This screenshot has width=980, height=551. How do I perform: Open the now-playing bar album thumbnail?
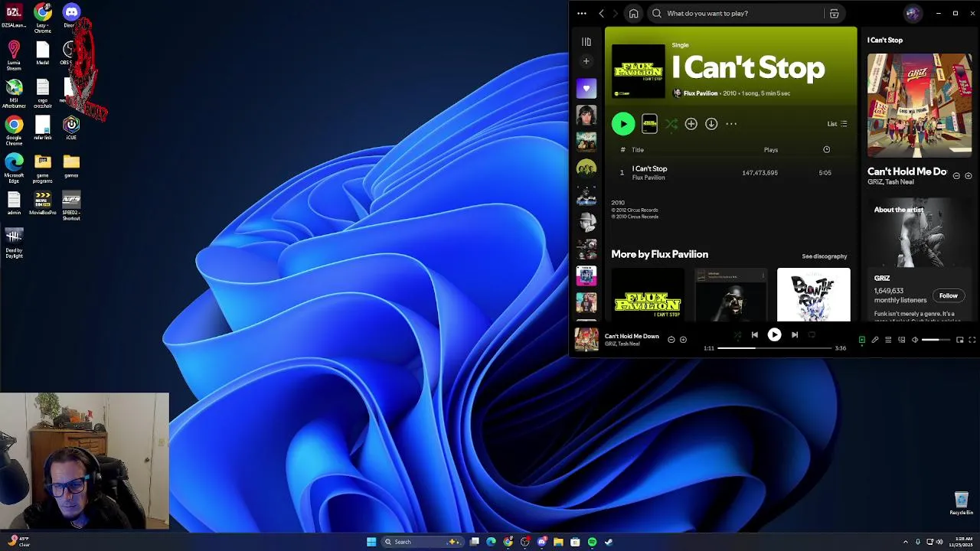(x=586, y=340)
